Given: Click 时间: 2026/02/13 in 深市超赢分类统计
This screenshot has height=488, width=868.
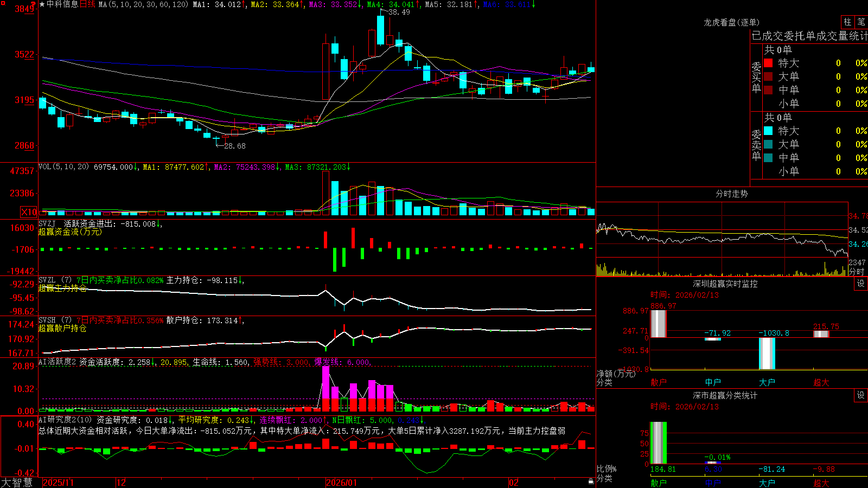Looking at the screenshot, I should [685, 407].
